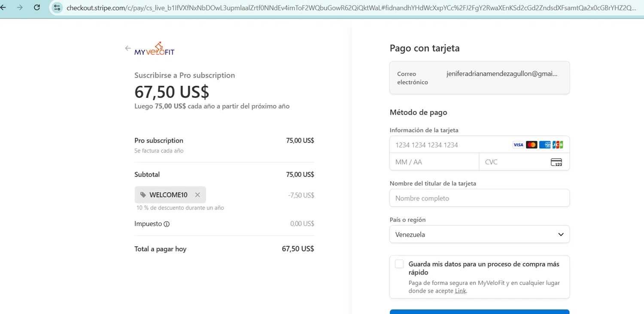Remove the WELCOME10 promo code
This screenshot has width=644, height=314.
pyautogui.click(x=197, y=195)
